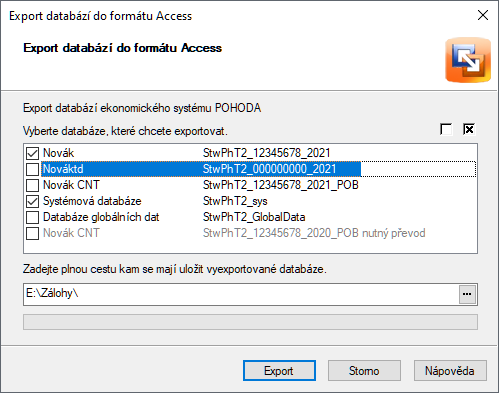Click the empty export progress bar
The image size is (499, 393).
[x=250, y=322]
